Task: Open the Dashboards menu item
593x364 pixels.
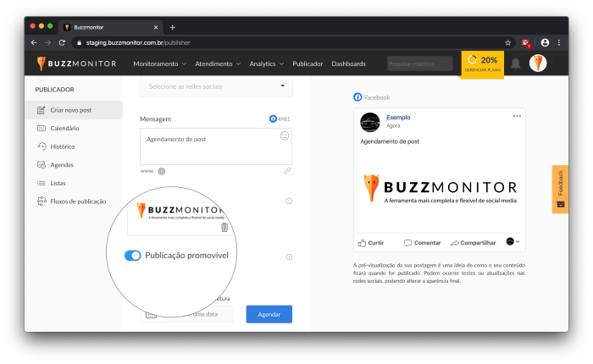Action: (348, 63)
